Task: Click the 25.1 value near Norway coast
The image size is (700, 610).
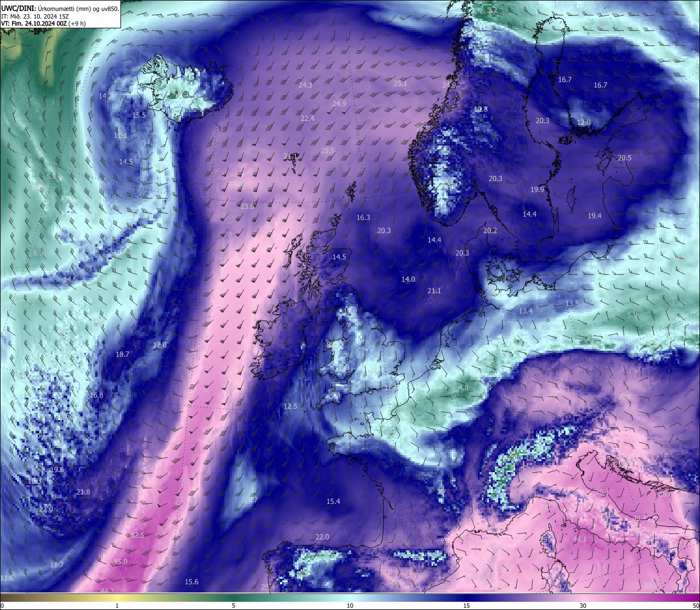Action: (x=400, y=84)
